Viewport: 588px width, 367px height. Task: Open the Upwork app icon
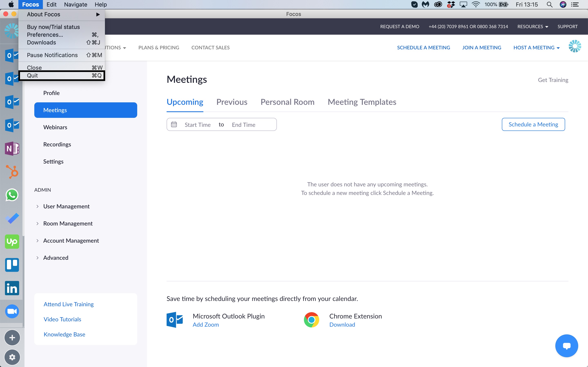click(x=12, y=242)
